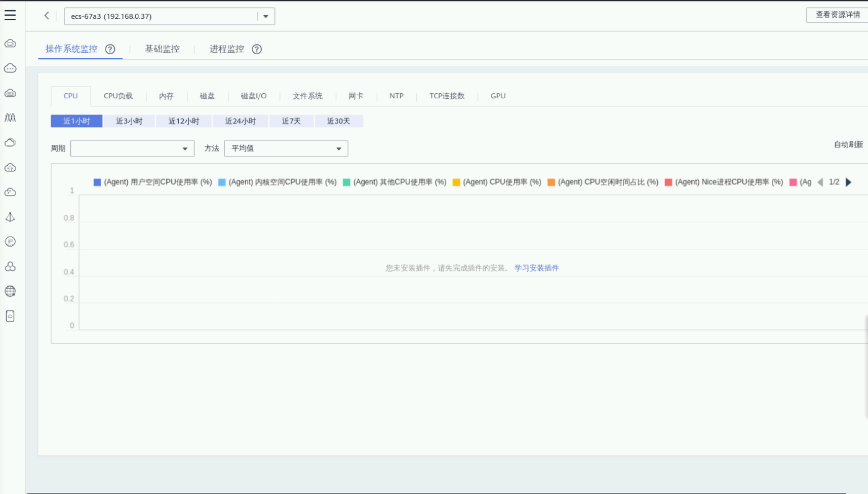Select the 文件系统 tab
This screenshot has width=868, height=494.
pos(307,96)
